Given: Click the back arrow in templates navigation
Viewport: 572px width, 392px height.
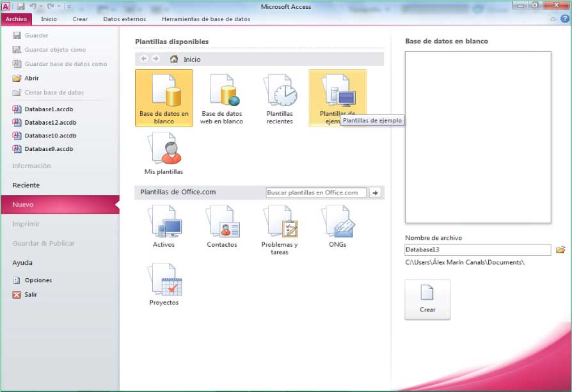Looking at the screenshot, I should pyautogui.click(x=144, y=59).
